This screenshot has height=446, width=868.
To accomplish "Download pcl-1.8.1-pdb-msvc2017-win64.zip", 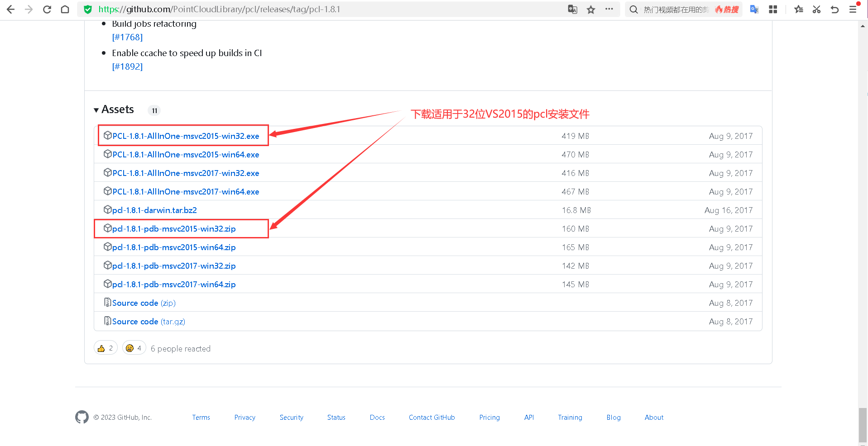I will point(174,285).
